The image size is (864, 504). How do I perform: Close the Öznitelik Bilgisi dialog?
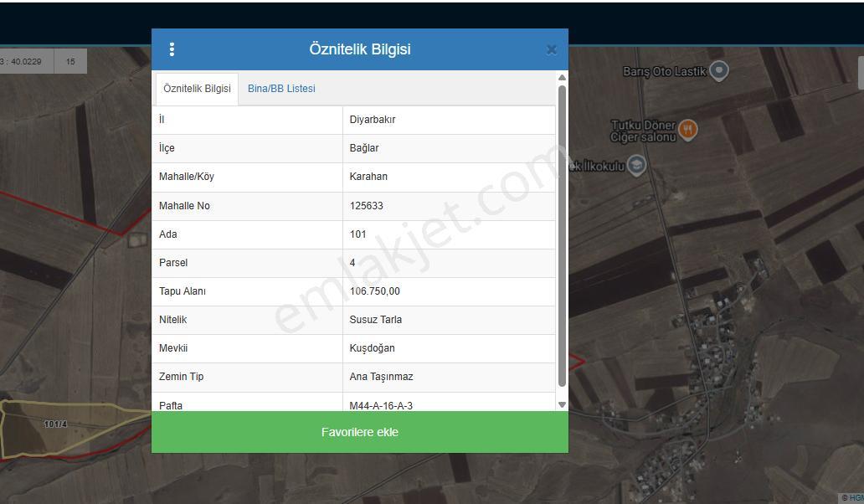coord(552,50)
